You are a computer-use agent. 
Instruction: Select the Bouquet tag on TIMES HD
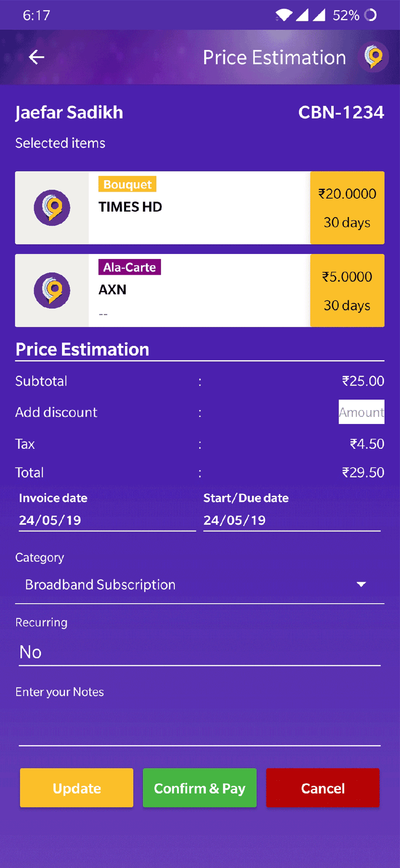(127, 184)
